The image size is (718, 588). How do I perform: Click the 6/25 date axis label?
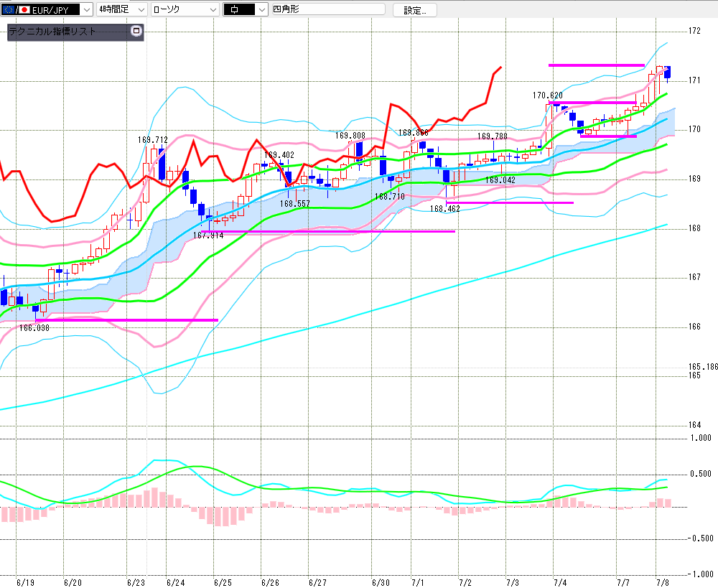point(223,582)
